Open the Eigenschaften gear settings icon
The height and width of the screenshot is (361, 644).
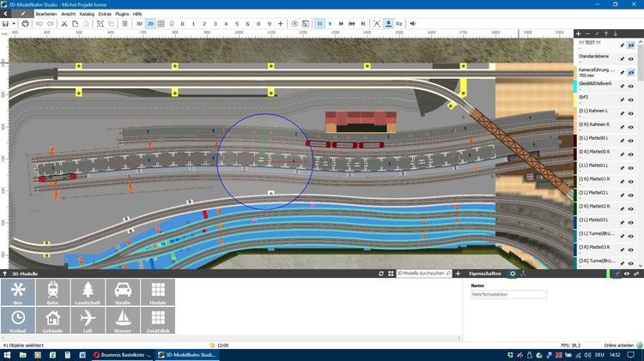click(513, 274)
